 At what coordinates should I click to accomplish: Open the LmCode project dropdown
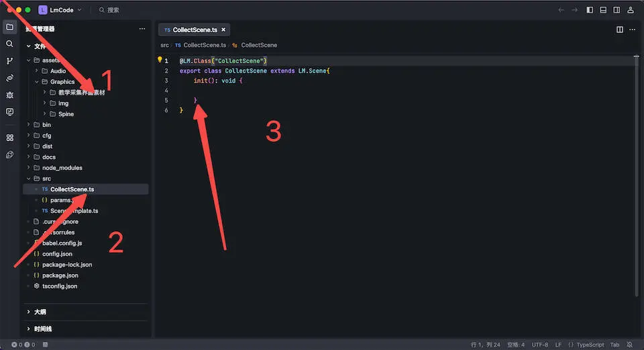point(60,10)
